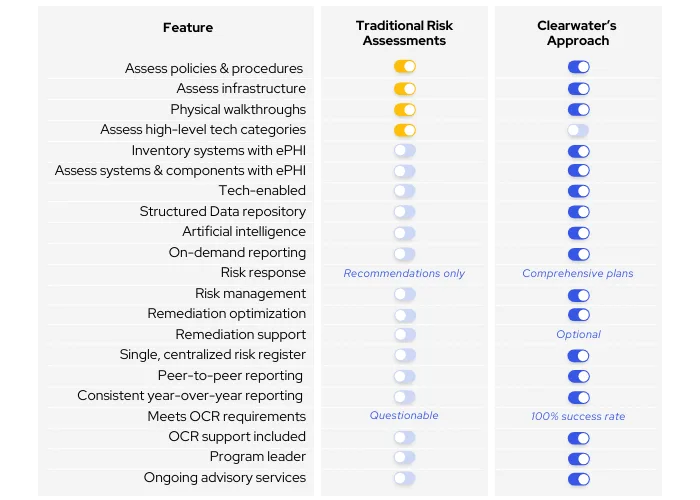
Task: Click the 'Recommendations only' text
Action: (404, 273)
